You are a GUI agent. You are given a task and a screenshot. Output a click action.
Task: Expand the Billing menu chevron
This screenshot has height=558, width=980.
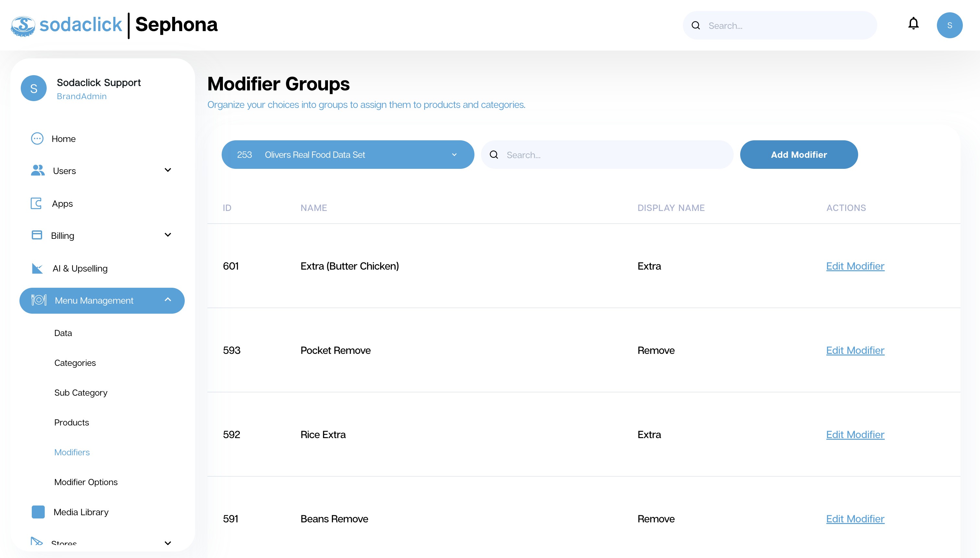click(x=168, y=235)
